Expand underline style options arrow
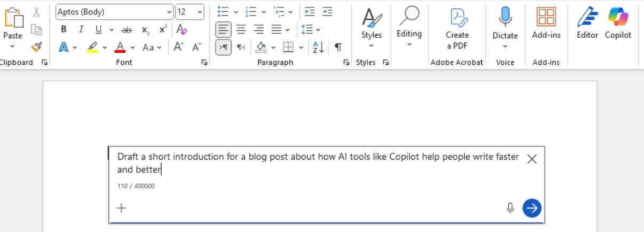The width and height of the screenshot is (644, 232). click(111, 29)
